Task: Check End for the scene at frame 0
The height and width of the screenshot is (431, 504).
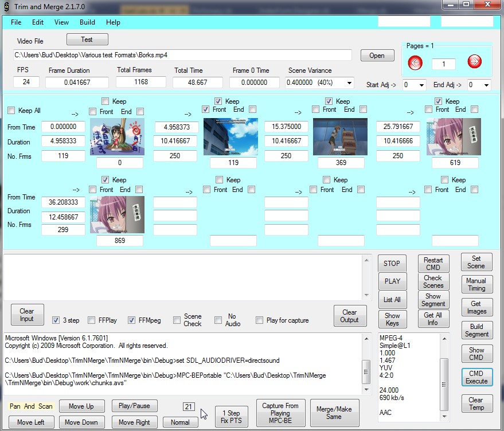Action: [x=140, y=112]
